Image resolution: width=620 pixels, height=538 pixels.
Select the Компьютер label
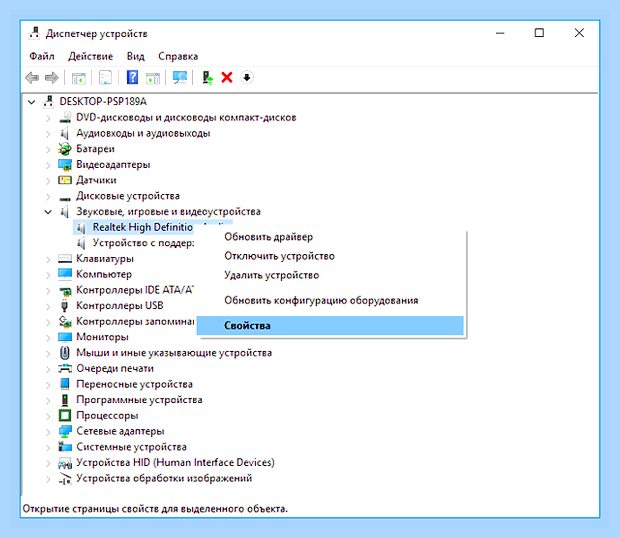point(104,274)
